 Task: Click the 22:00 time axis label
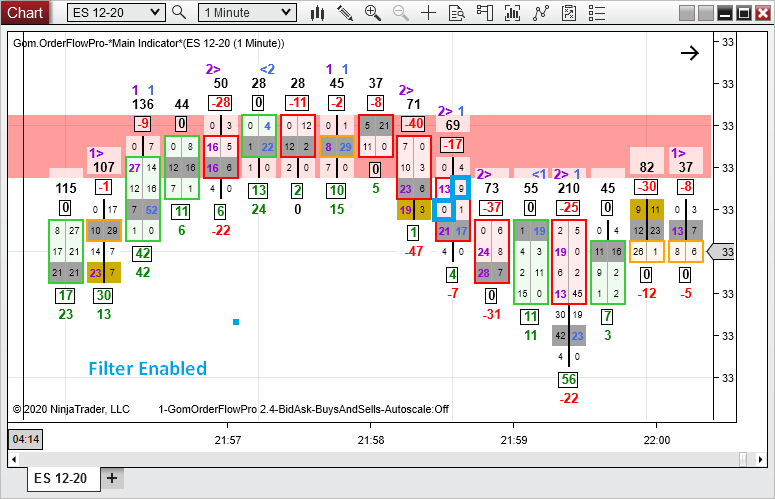tap(657, 440)
